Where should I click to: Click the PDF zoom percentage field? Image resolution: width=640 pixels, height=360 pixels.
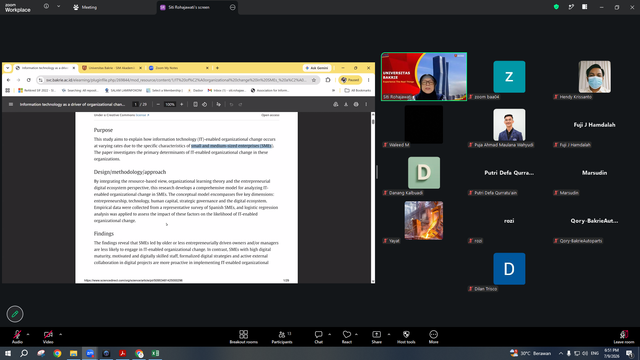click(170, 104)
